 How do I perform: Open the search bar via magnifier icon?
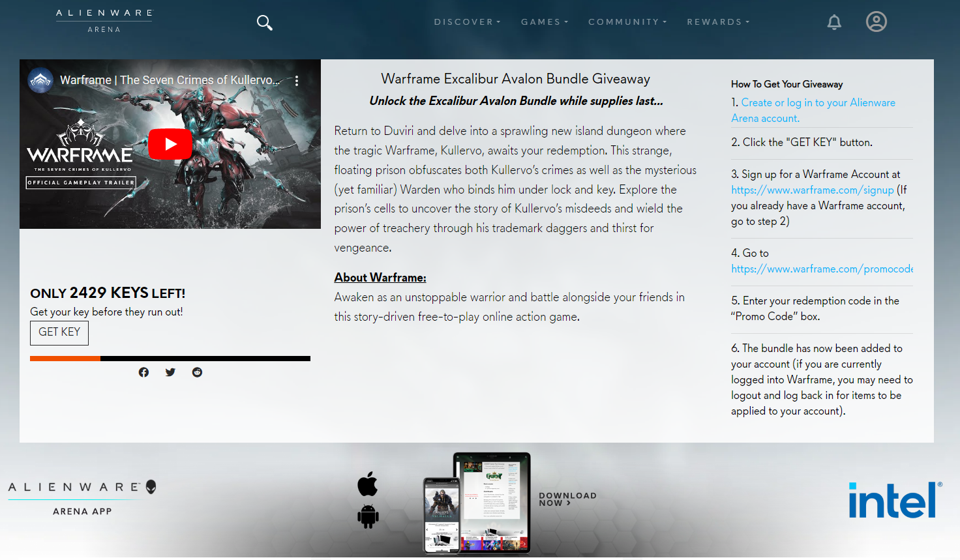265,22
